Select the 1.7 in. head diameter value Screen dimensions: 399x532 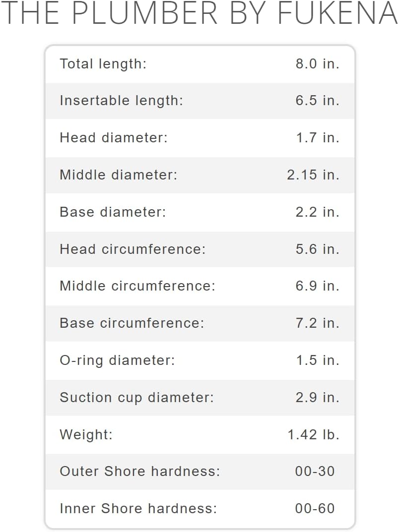pos(318,138)
